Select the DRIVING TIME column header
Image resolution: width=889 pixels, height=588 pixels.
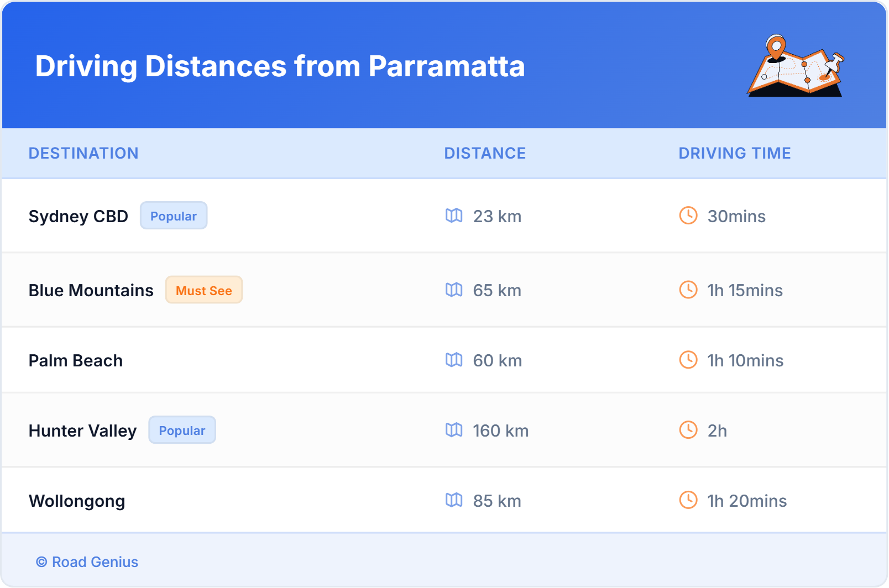click(734, 153)
